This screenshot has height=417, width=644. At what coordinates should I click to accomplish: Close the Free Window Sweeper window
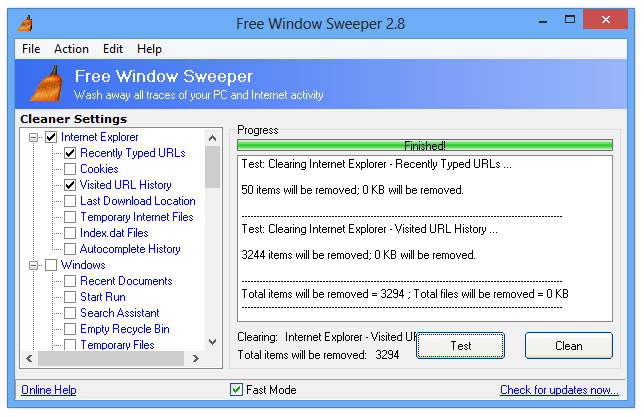pos(605,19)
